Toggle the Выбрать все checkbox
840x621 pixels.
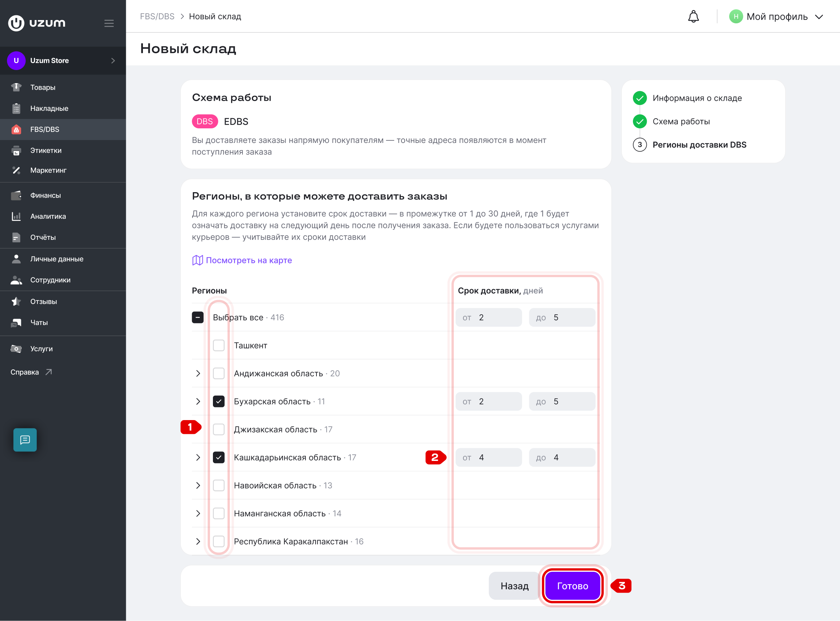coord(198,317)
